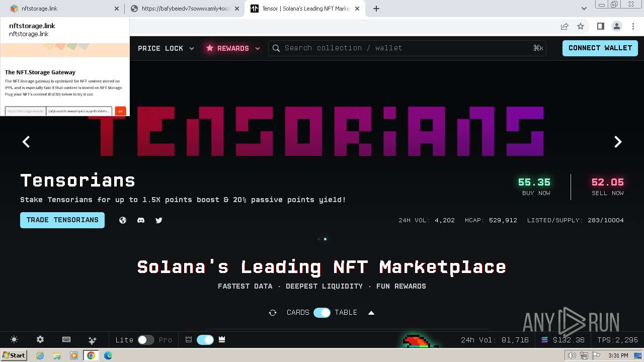Click the volume icon in system tray
Screen dimensions: 644x362
pyautogui.click(x=572, y=355)
